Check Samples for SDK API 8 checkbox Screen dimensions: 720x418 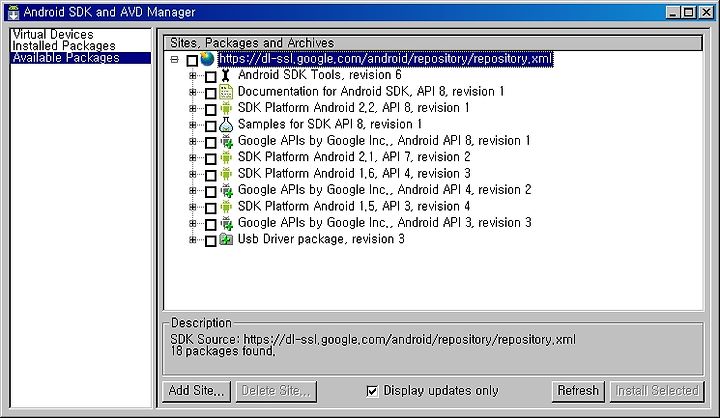[x=211, y=126]
